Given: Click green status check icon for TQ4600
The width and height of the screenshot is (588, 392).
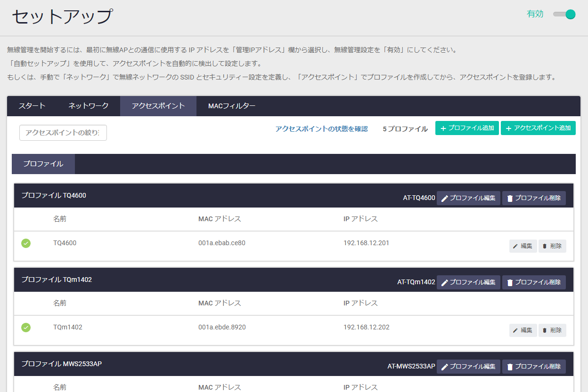Looking at the screenshot, I should pyautogui.click(x=26, y=243).
